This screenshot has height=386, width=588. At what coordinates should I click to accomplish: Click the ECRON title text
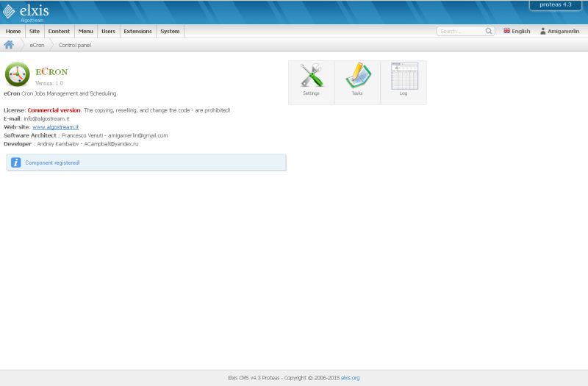tap(51, 71)
